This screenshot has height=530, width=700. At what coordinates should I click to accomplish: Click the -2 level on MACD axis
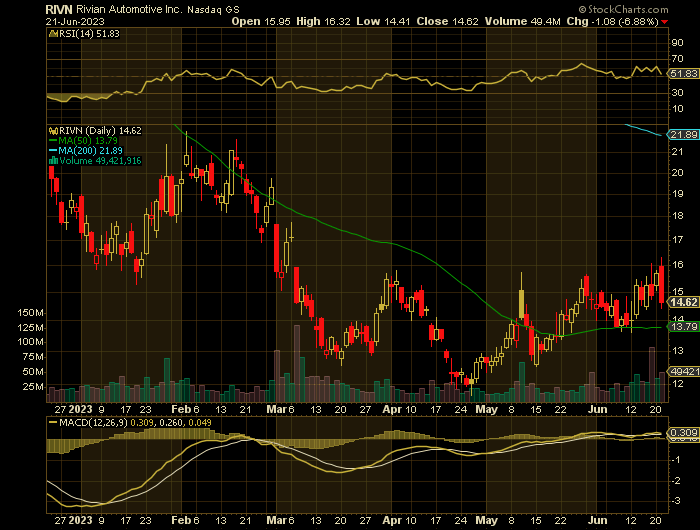pyautogui.click(x=676, y=480)
